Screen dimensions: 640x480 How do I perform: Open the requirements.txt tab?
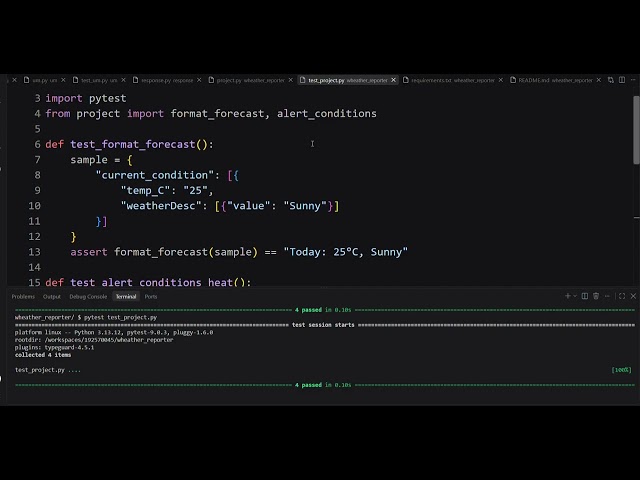tap(453, 80)
